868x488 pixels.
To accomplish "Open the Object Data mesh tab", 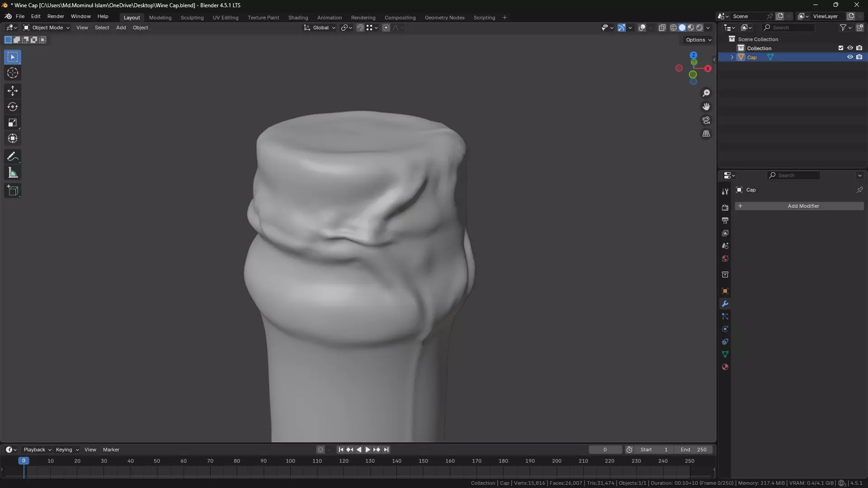I will pos(725,354).
